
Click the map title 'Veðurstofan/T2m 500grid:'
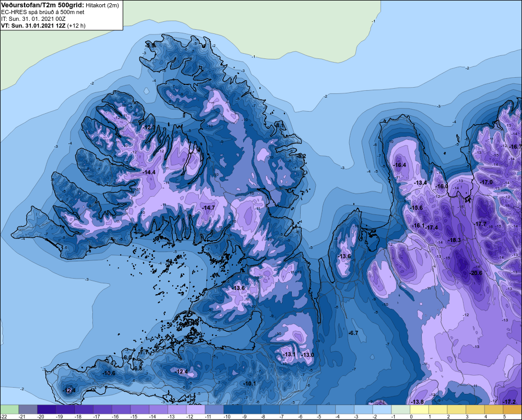click(x=43, y=5)
